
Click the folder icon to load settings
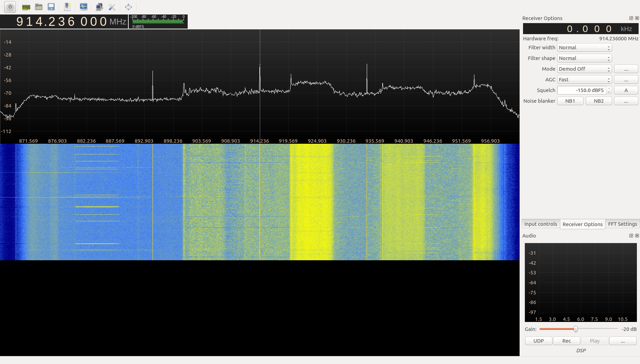click(39, 7)
